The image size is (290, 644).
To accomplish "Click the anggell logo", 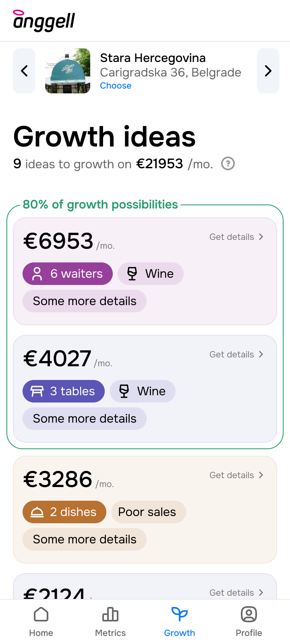I will coord(44,21).
